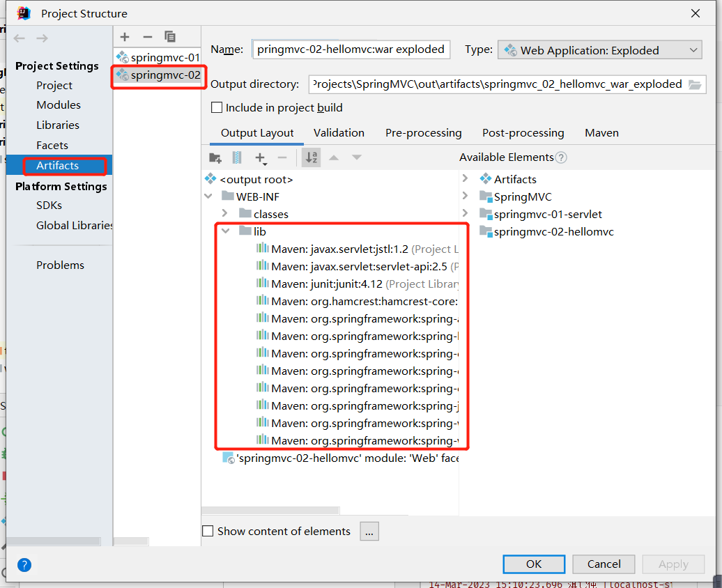Select the WEB-INF folder
This screenshot has width=722, height=588.
(x=250, y=196)
